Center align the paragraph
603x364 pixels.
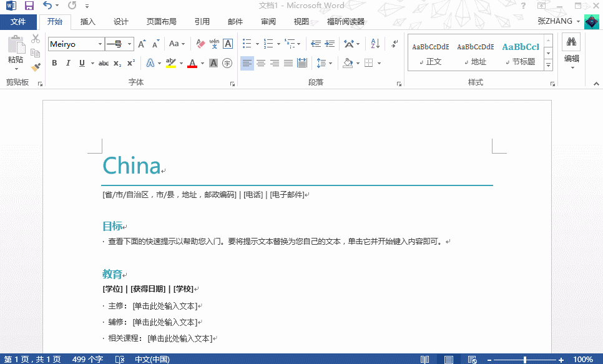(260, 63)
